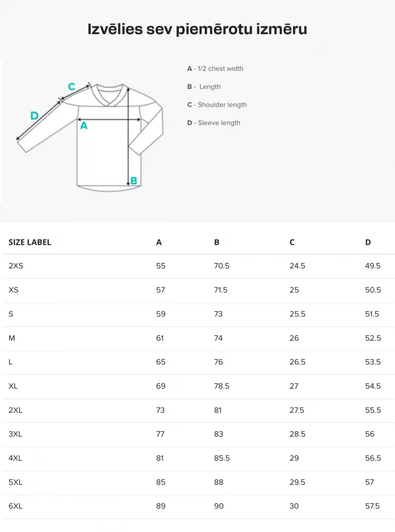Click the SIZE LABEL column header
The image size is (395, 532).
[x=30, y=242]
